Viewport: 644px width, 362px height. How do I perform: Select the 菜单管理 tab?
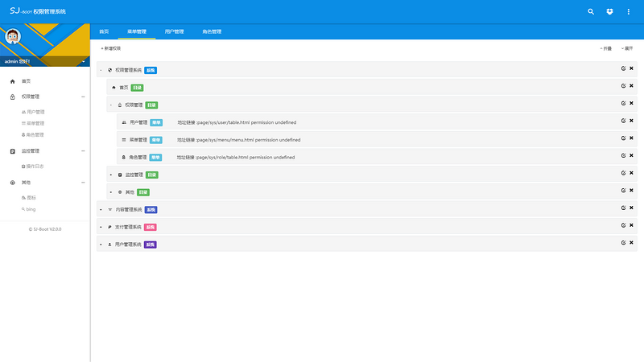tap(137, 31)
